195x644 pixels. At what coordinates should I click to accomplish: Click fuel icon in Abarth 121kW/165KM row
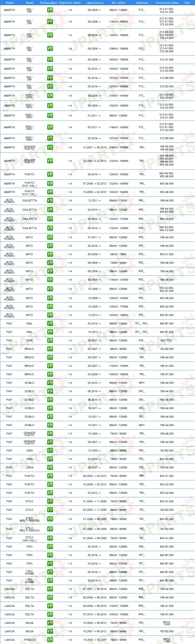50,86
